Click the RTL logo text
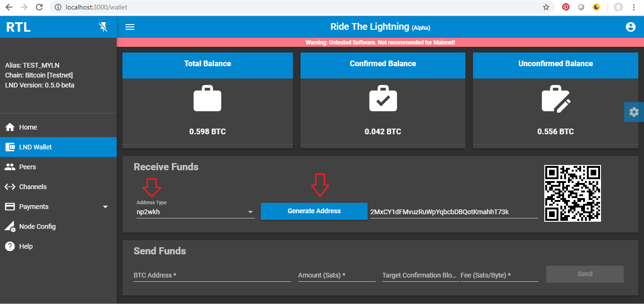The height and width of the screenshot is (304, 644). click(x=18, y=27)
